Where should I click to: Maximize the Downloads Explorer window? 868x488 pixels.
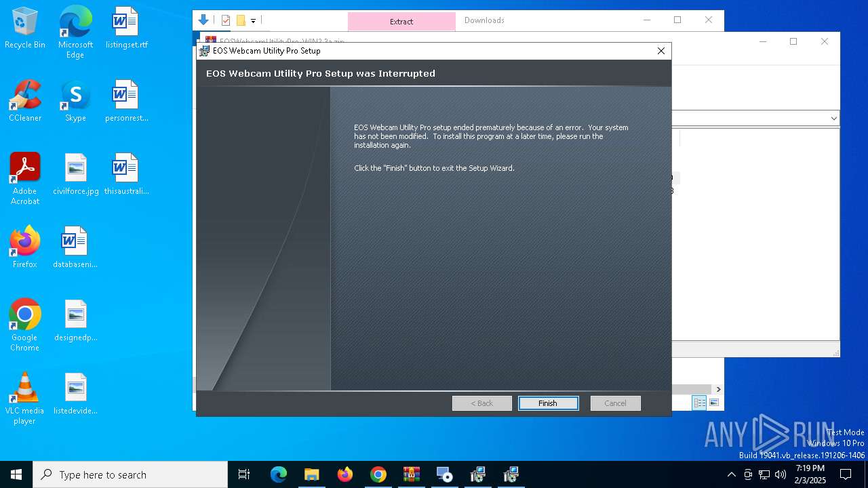[677, 20]
